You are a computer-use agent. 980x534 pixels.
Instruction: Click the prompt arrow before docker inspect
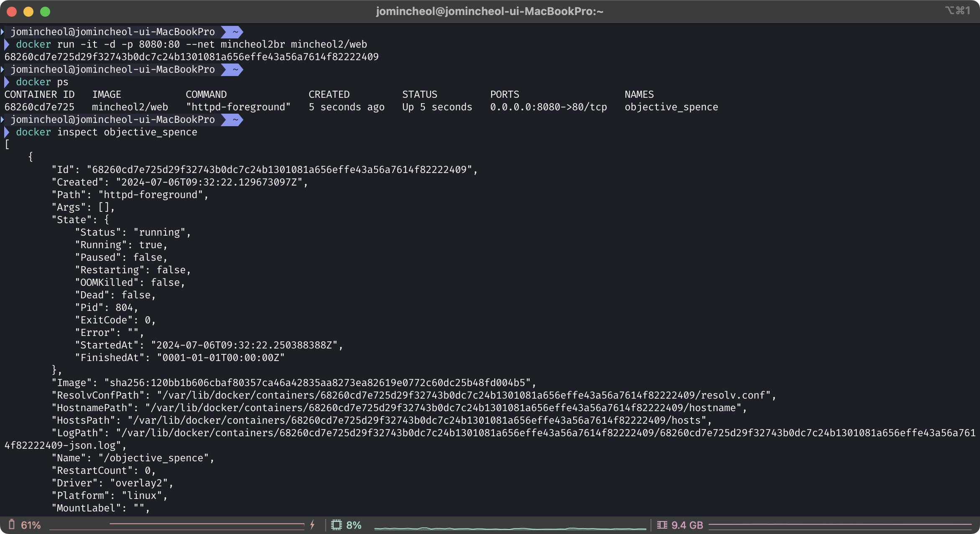7,132
